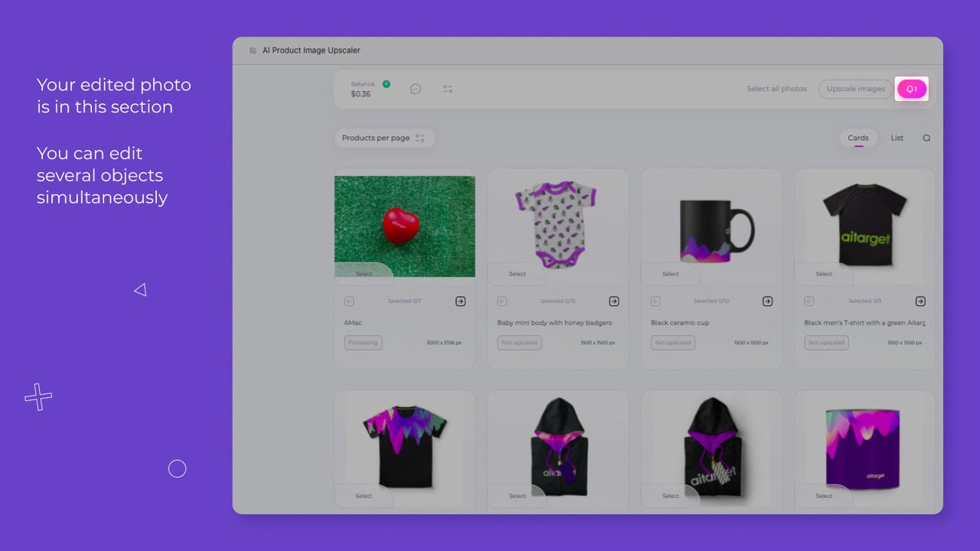
Task: Switch to the Cards view tab
Action: (x=858, y=139)
